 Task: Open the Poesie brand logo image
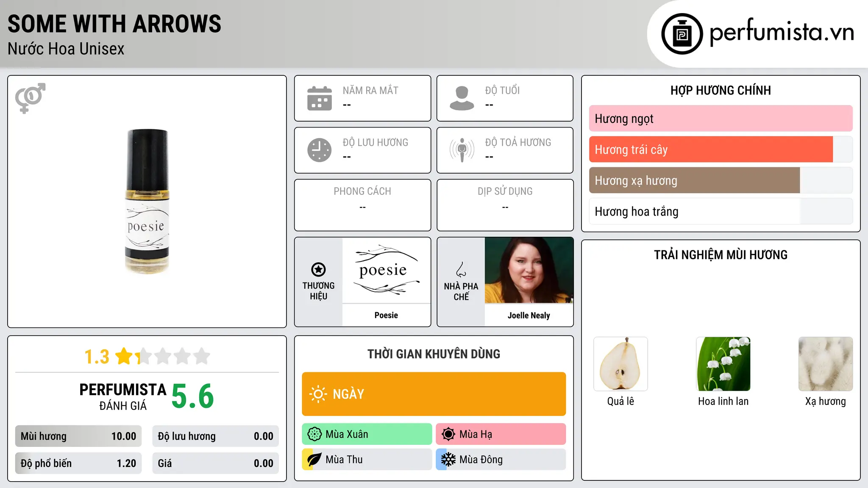coord(386,270)
